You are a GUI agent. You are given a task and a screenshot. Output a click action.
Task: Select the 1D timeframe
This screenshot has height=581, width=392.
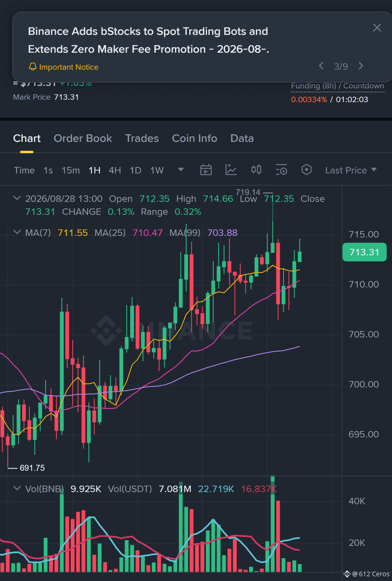(135, 170)
